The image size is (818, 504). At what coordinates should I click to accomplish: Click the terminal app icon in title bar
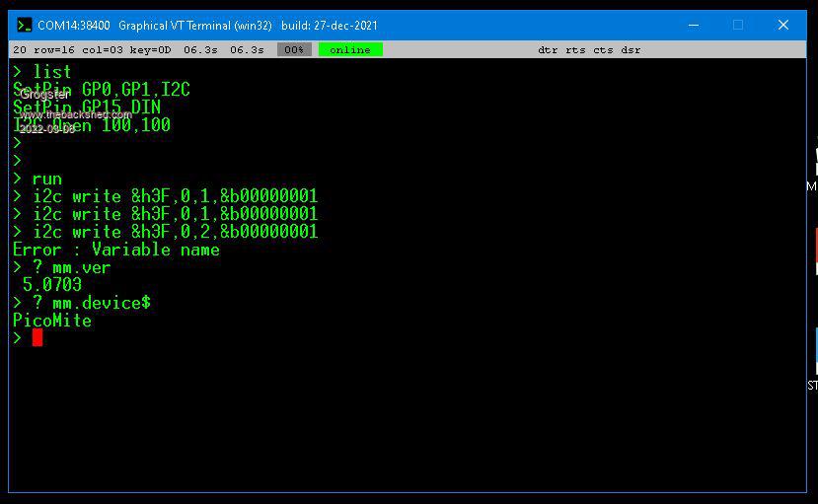tap(25, 25)
